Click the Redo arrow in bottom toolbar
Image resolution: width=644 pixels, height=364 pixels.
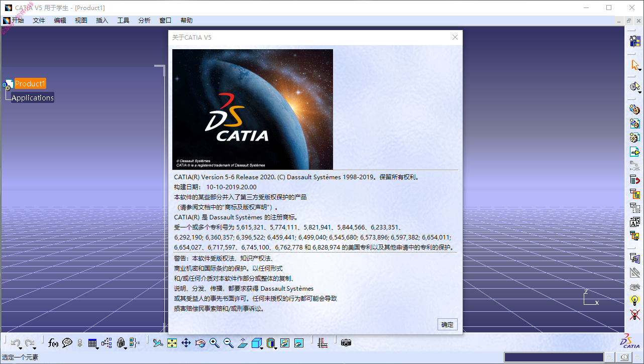pyautogui.click(x=30, y=343)
